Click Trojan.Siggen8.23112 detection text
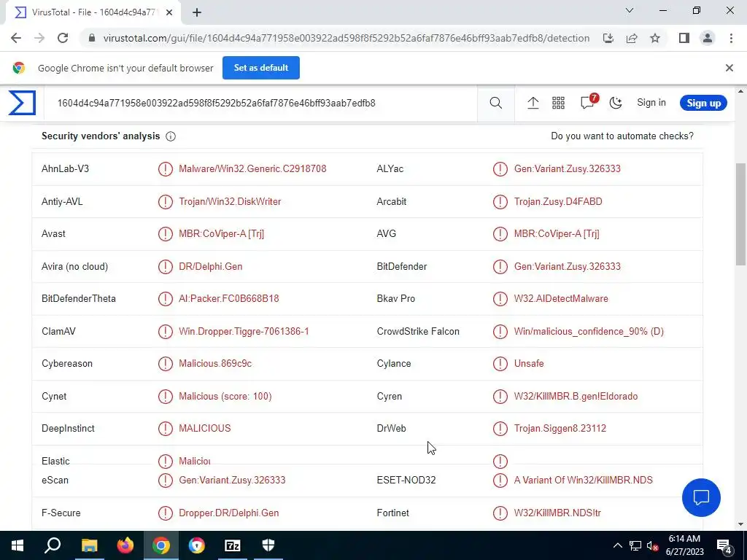Screen dimensions: 747x560 tap(560, 429)
